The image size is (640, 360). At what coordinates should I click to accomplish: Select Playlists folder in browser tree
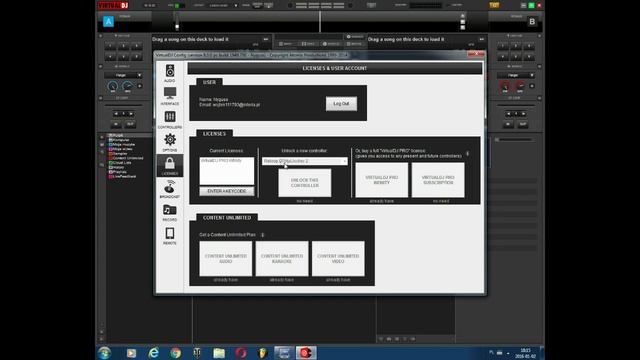click(118, 172)
